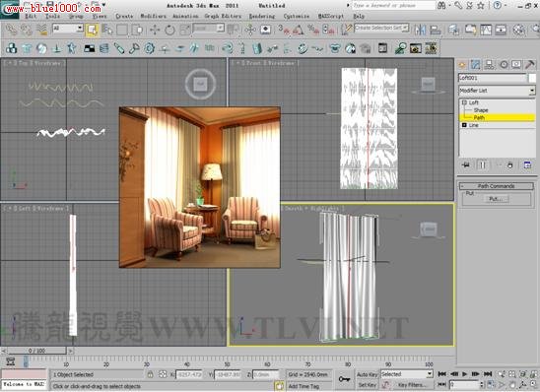Screen dimensions: 540x392
Task: Pick the Select and Move tool
Action: 155,30
